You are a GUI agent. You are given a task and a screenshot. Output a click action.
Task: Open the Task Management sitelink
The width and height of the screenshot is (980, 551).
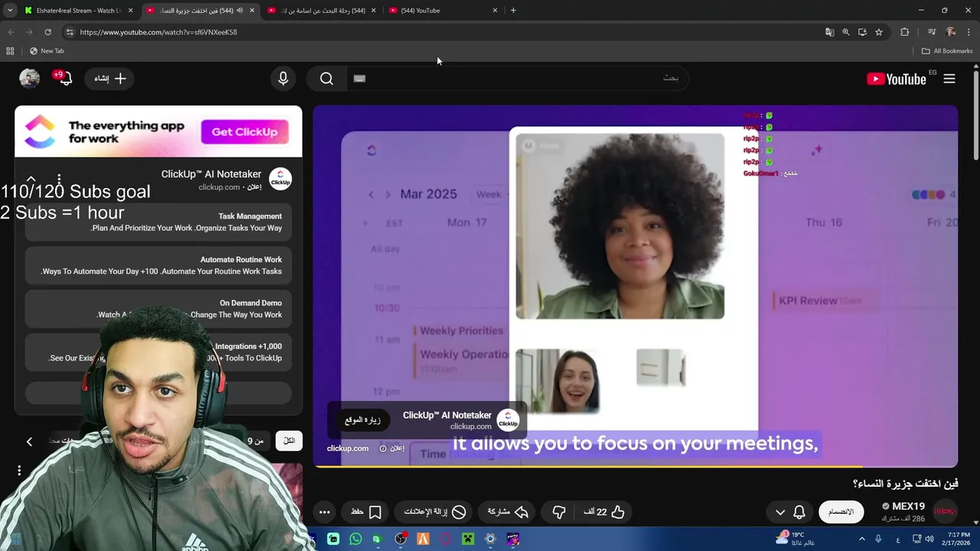pos(158,222)
